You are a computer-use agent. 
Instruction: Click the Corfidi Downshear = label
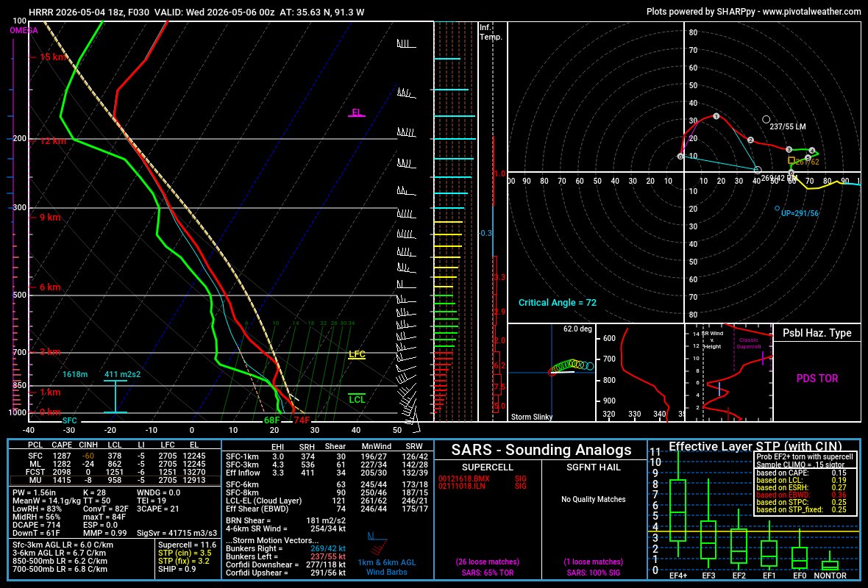pyautogui.click(x=262, y=564)
